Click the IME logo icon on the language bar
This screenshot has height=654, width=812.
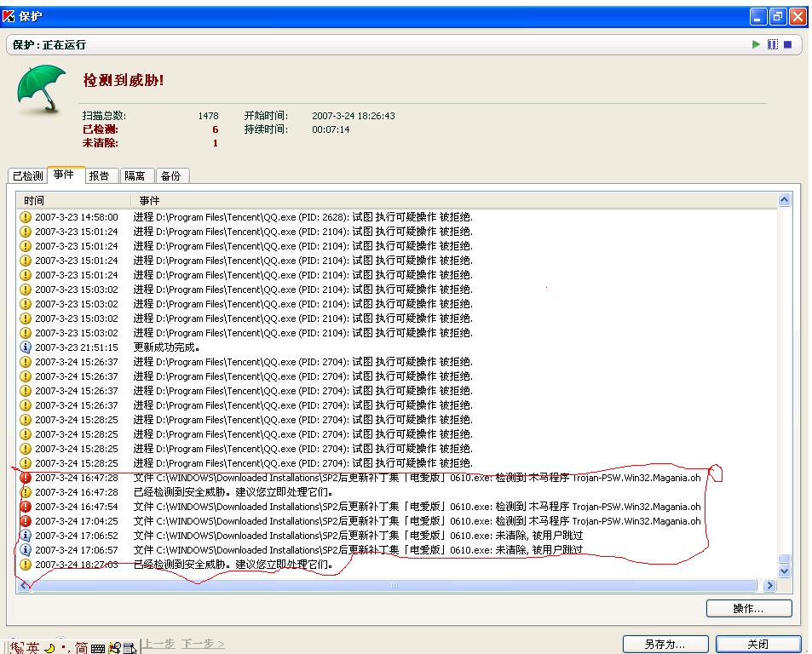point(16,647)
